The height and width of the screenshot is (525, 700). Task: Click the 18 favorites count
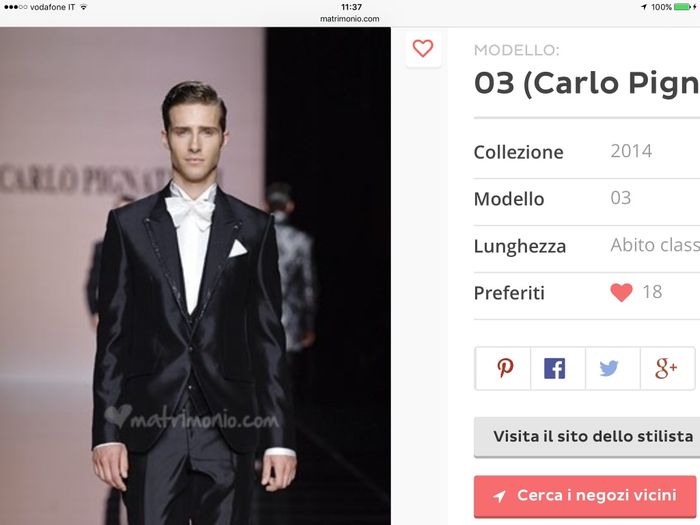click(x=652, y=292)
